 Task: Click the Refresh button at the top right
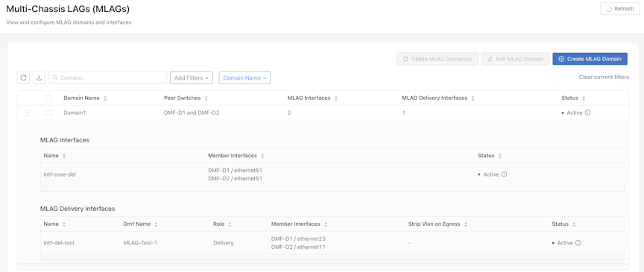coord(619,9)
